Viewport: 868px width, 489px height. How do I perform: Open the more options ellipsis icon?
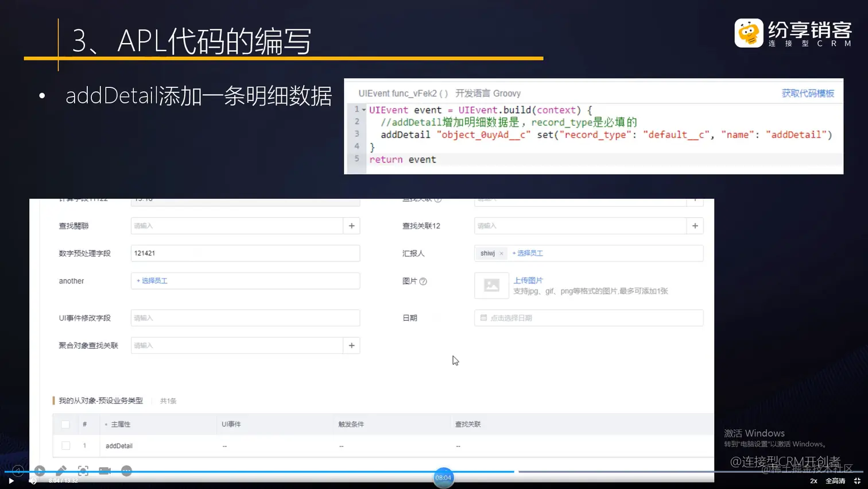(x=126, y=471)
